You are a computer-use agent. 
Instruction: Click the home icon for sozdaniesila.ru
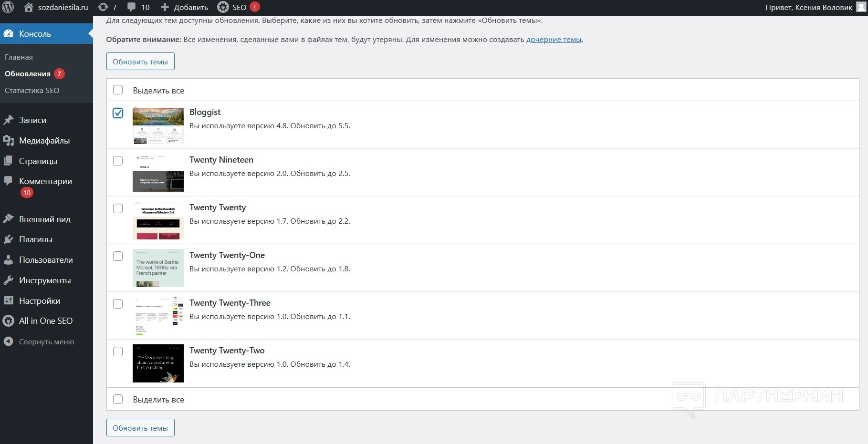29,7
